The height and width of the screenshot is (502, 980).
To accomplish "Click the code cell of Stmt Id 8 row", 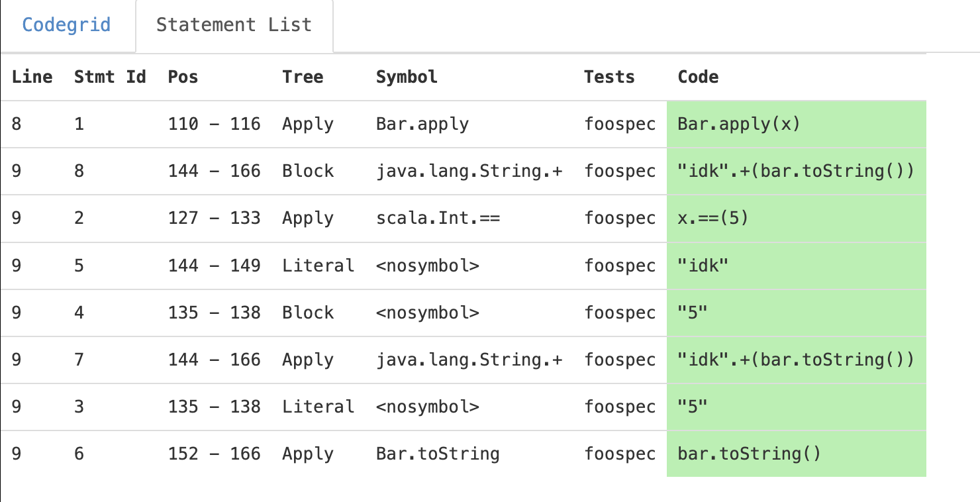I will click(x=796, y=171).
